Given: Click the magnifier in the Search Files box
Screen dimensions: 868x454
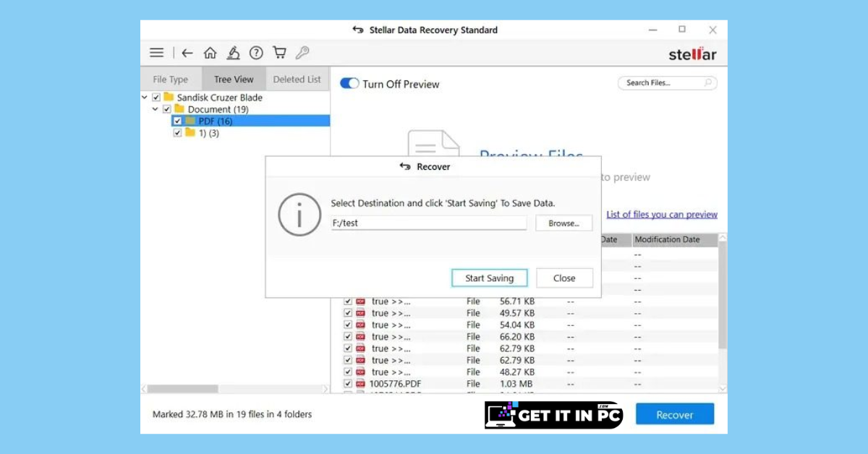Looking at the screenshot, I should click(x=709, y=83).
